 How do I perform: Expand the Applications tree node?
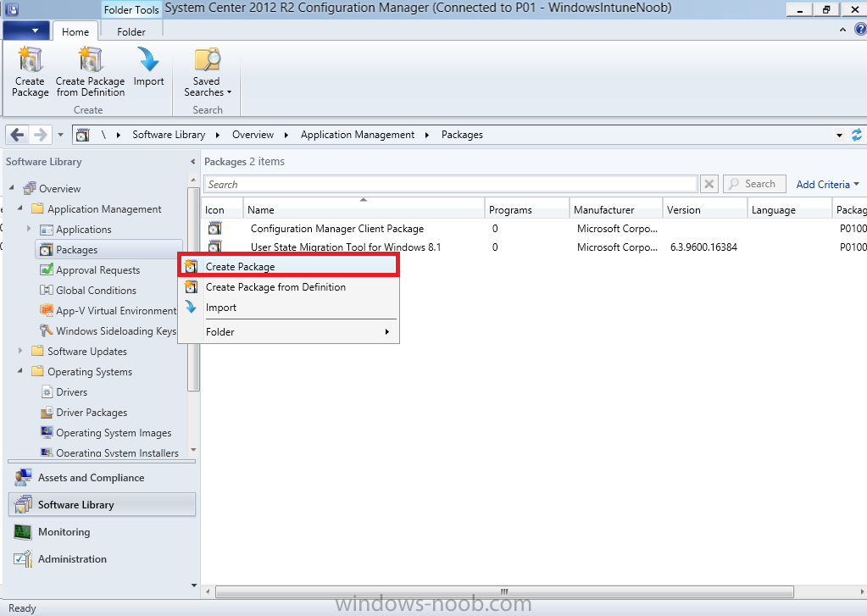29,229
